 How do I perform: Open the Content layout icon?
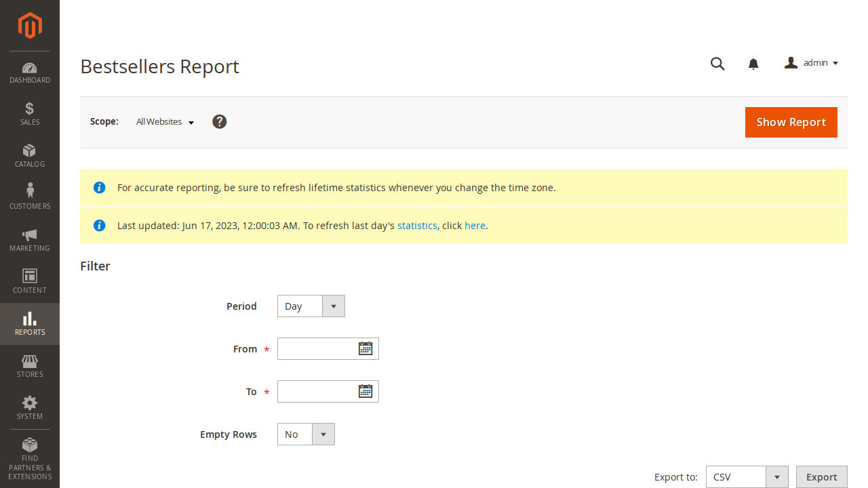pyautogui.click(x=30, y=276)
